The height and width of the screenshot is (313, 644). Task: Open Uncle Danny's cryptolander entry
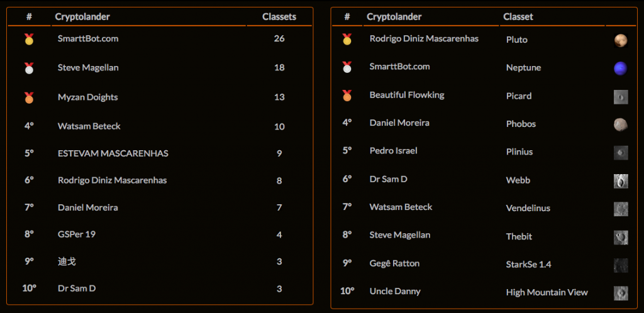pos(395,291)
